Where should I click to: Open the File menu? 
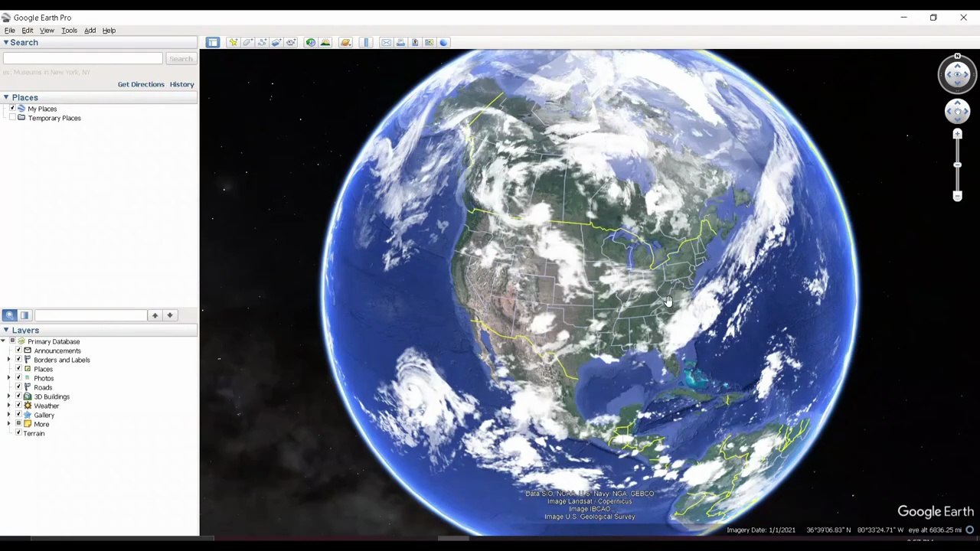click(9, 31)
